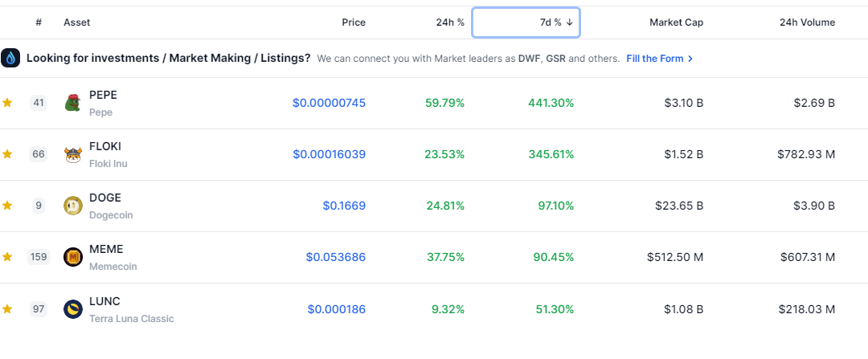Toggle the MEME favorite star
This screenshot has height=359, width=868.
[7, 257]
